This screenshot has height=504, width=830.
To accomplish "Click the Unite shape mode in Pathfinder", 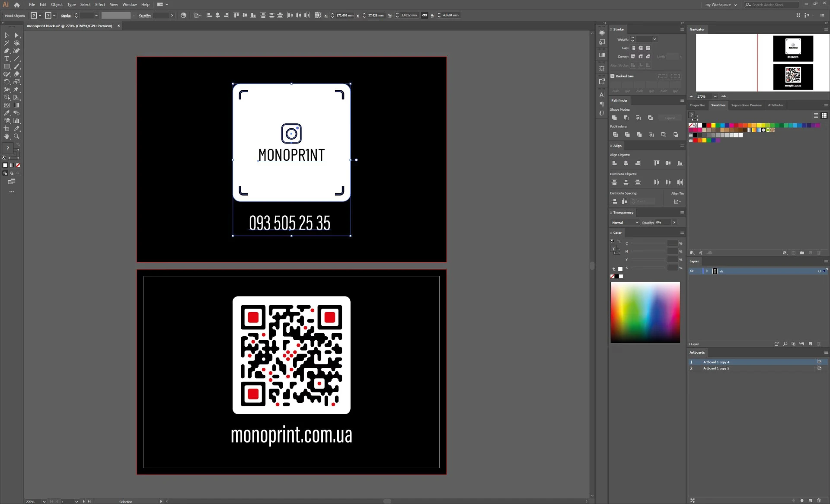I will 614,118.
